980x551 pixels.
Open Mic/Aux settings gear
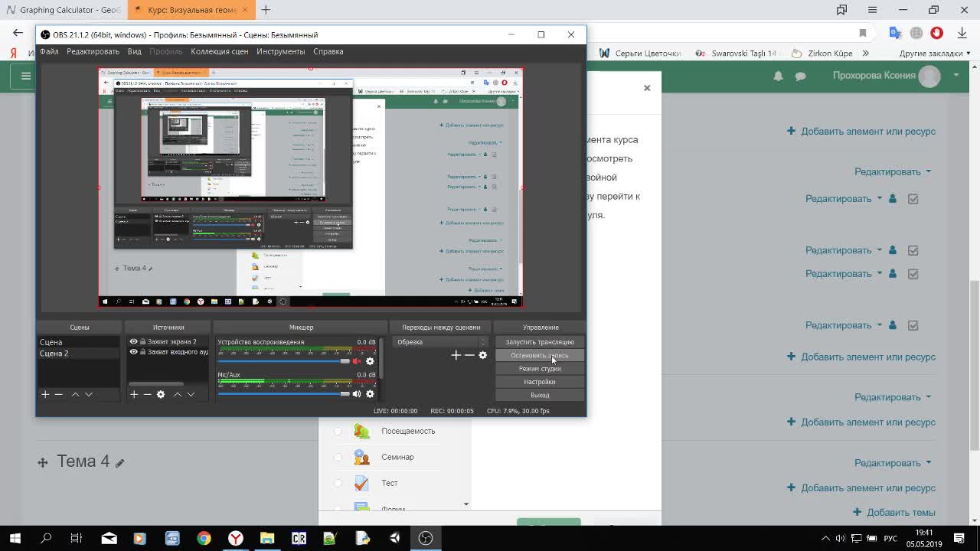point(370,394)
